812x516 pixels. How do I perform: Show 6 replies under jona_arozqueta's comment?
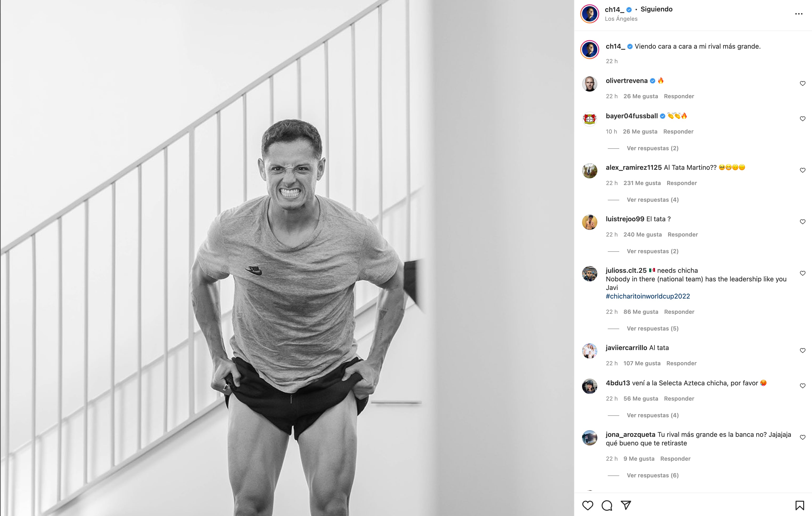pyautogui.click(x=652, y=475)
